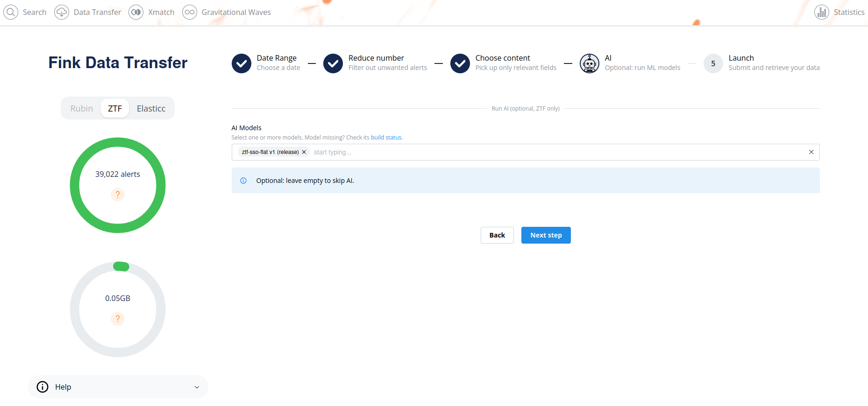The image size is (868, 406).
Task: Click the info icon in optional AI notice
Action: pos(243,181)
